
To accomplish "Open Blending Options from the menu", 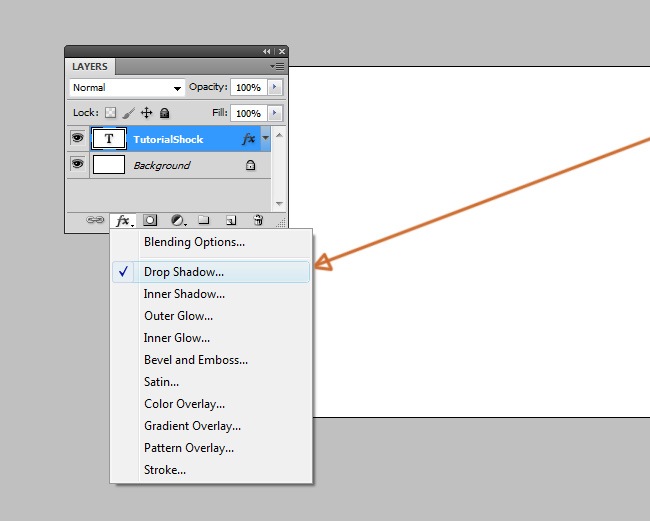I will point(194,242).
